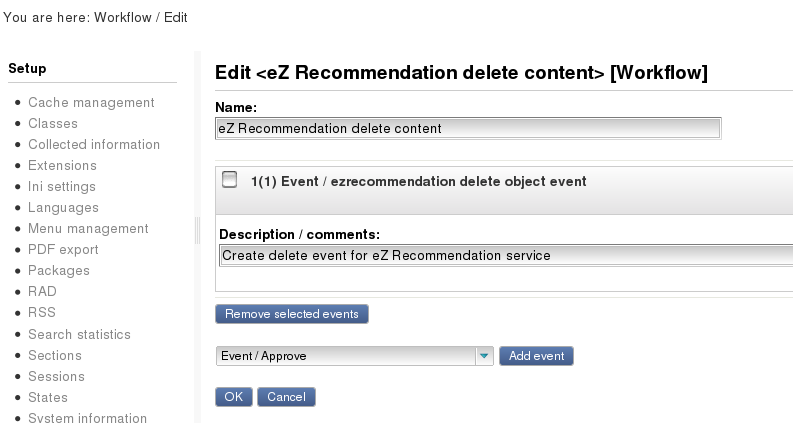Screen dimensions: 793x423
Task: Open PDF export settings
Action: coord(63,249)
